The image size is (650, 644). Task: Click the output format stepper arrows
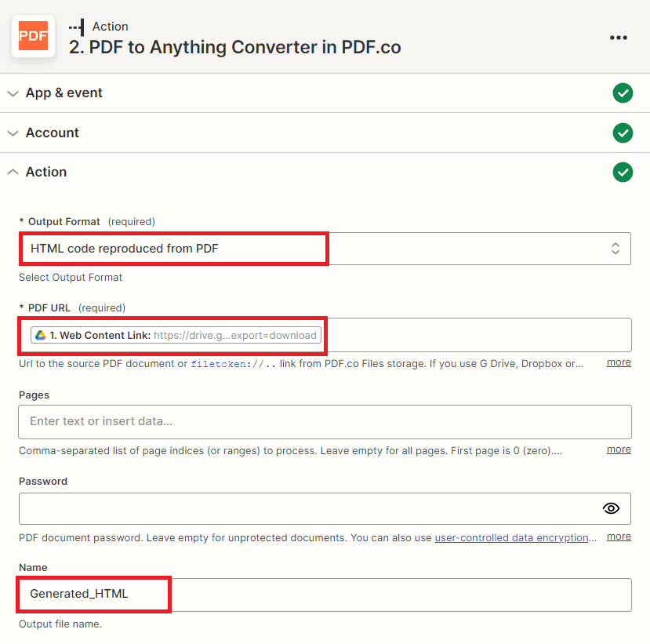616,248
